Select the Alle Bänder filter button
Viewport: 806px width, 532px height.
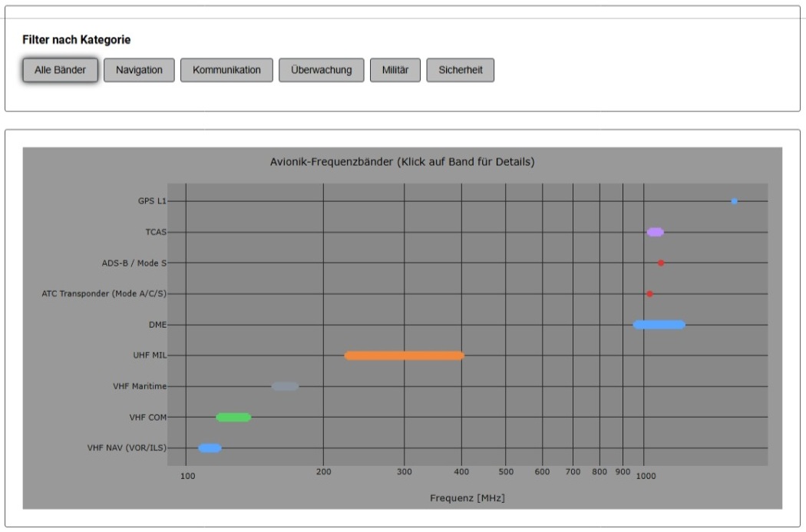60,70
